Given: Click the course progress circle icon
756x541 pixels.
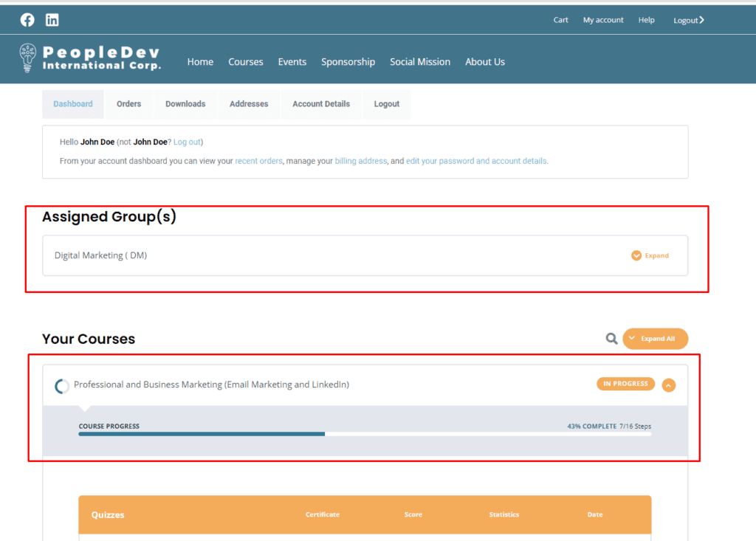Looking at the screenshot, I should [x=62, y=386].
